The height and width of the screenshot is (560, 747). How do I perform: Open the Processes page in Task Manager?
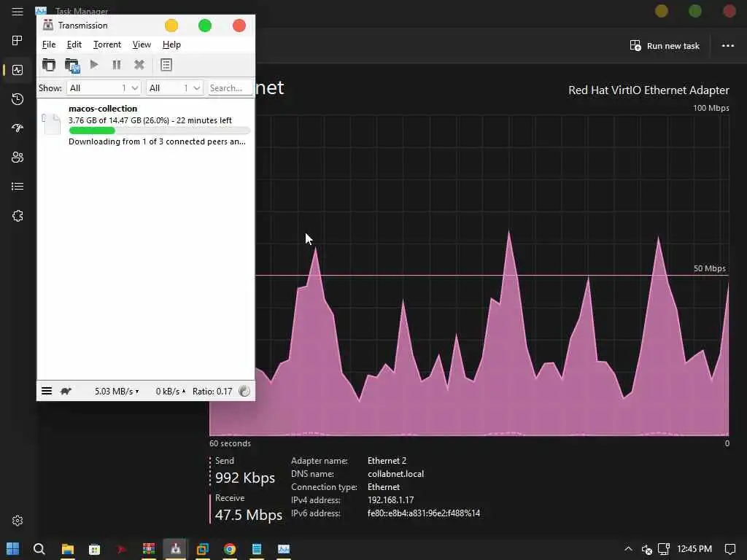(18, 41)
